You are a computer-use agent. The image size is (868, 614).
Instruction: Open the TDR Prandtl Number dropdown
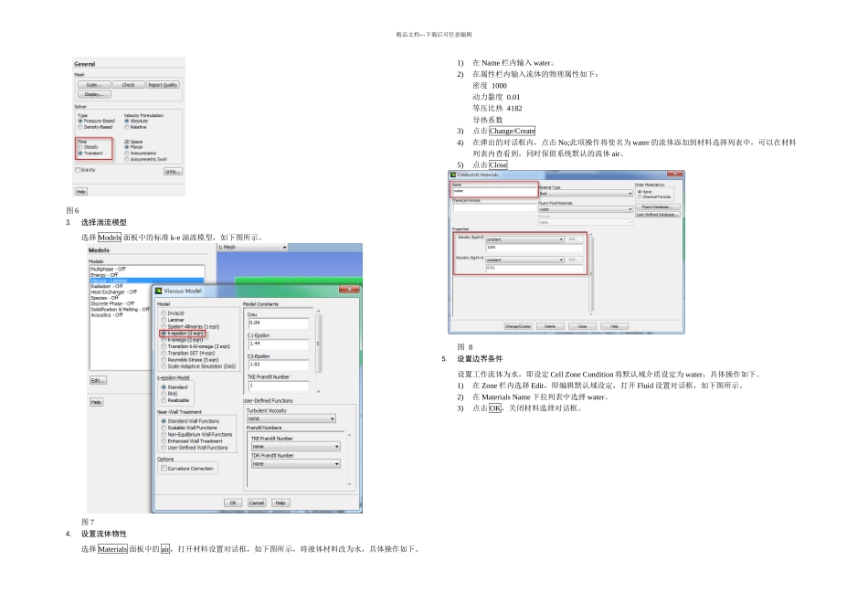[x=296, y=464]
